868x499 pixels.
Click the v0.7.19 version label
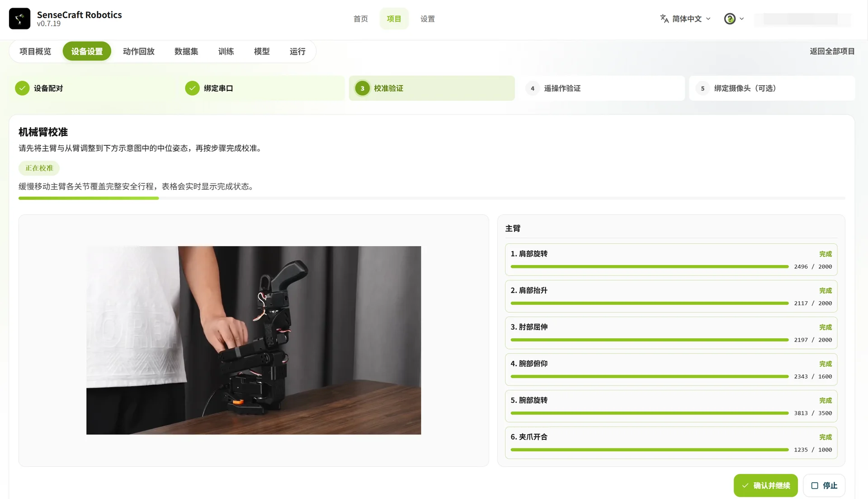coord(49,24)
